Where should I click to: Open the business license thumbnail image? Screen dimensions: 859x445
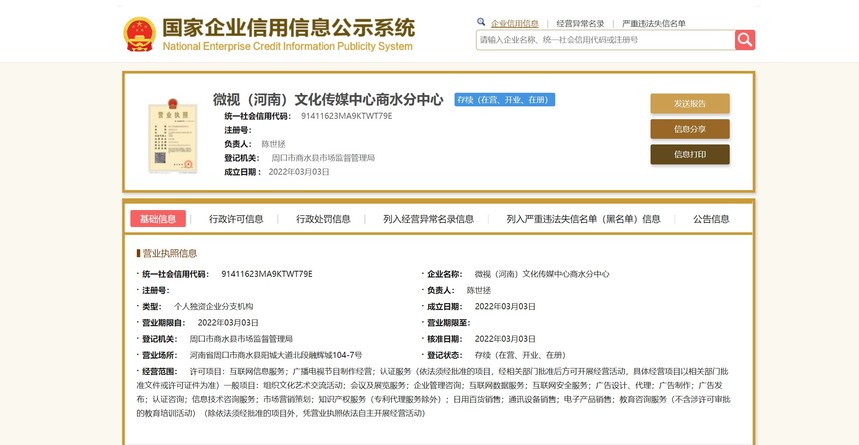173,135
